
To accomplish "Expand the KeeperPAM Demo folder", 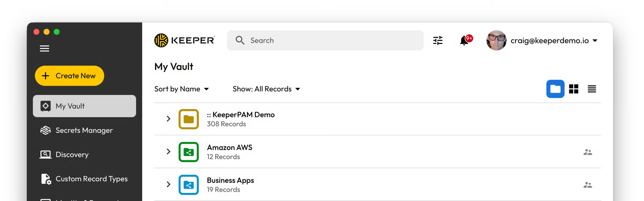I will click(x=168, y=119).
